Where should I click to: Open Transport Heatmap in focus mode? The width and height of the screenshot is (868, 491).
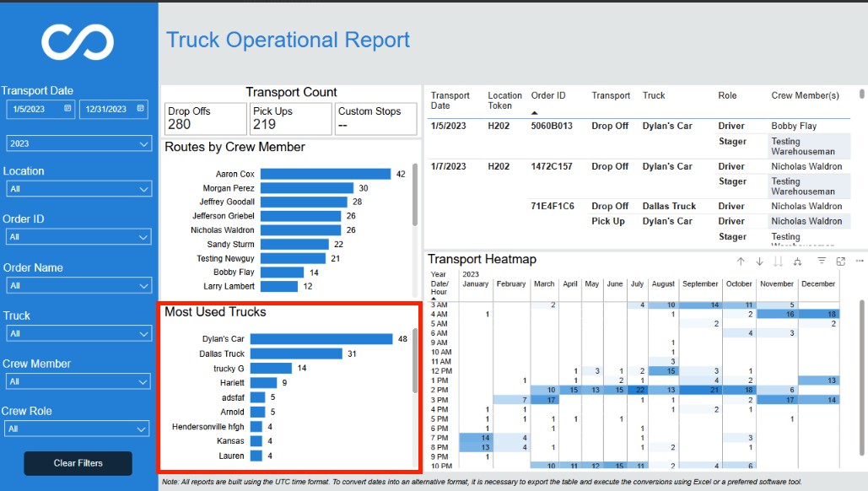click(840, 262)
